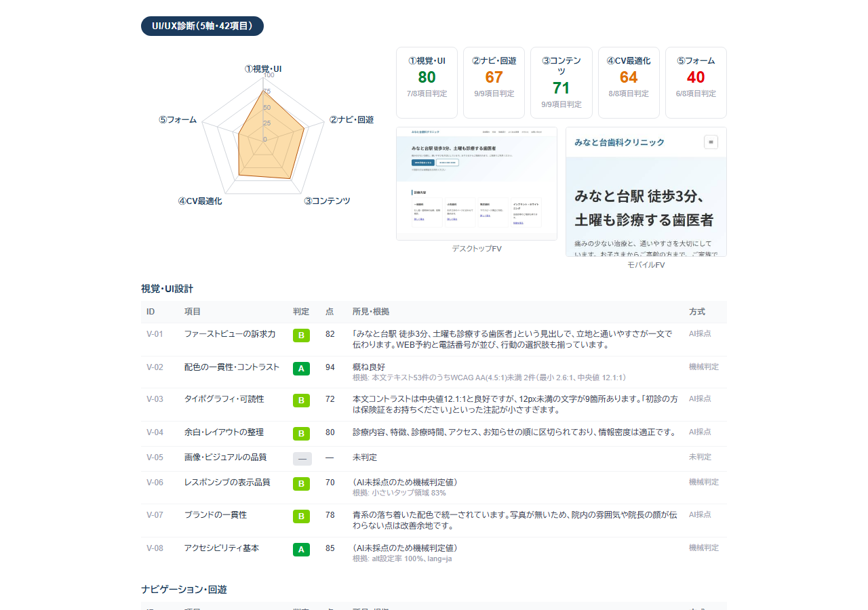Click the A grade badge for V-02
Screen dimensions: 868x610
pos(301,369)
